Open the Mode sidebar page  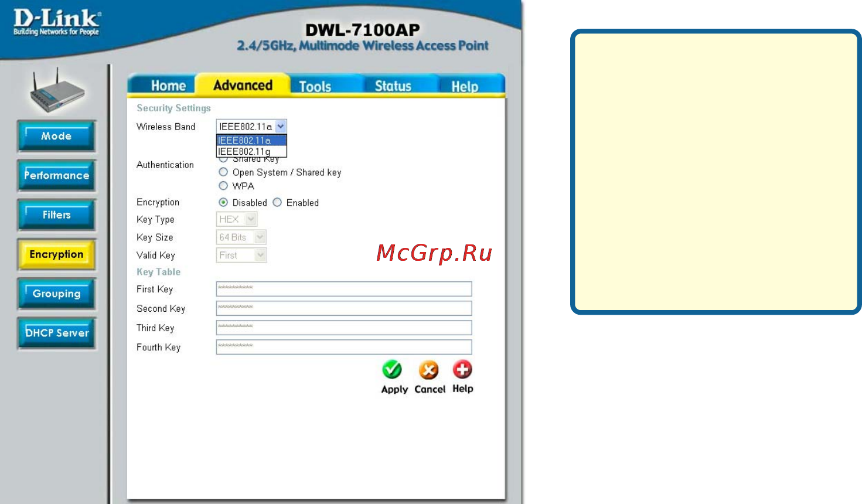click(x=56, y=136)
